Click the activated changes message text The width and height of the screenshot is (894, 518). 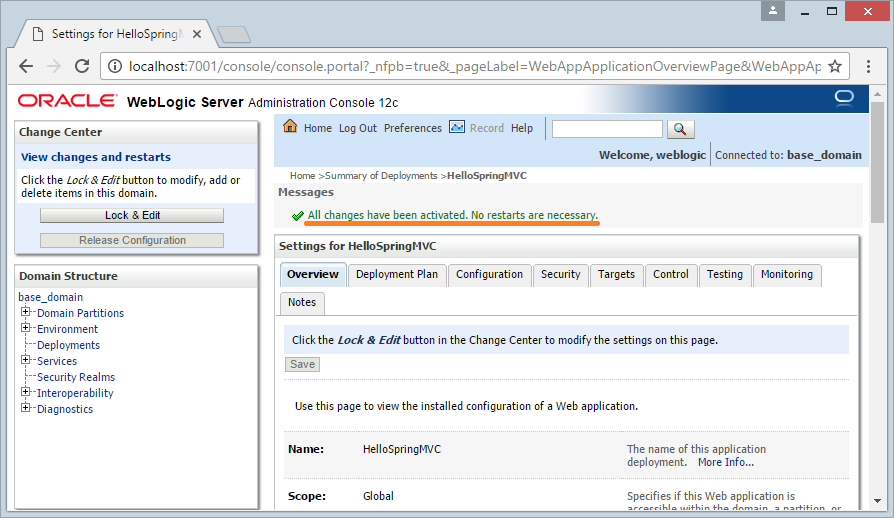click(x=453, y=215)
